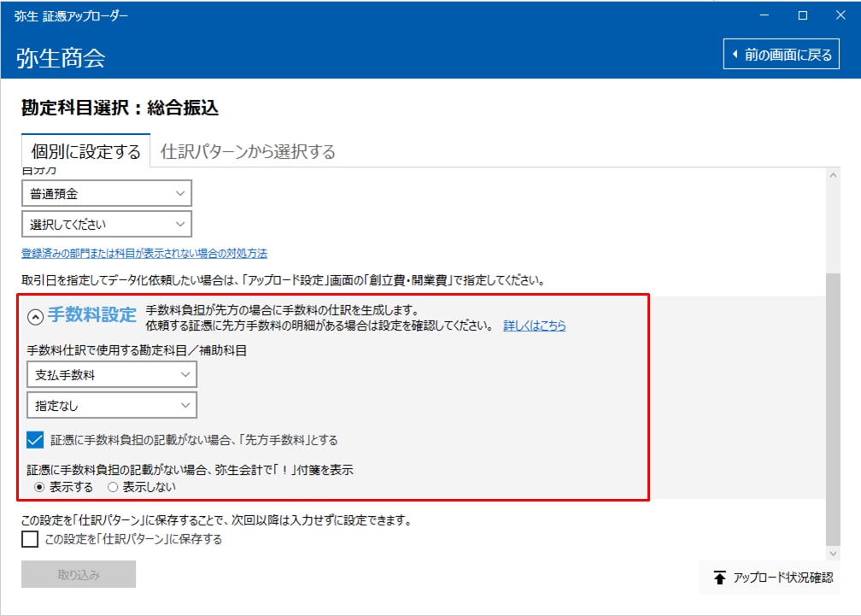The width and height of the screenshot is (861, 616).
Task: Open the 詳しくはこちら link
Action: pyautogui.click(x=535, y=326)
